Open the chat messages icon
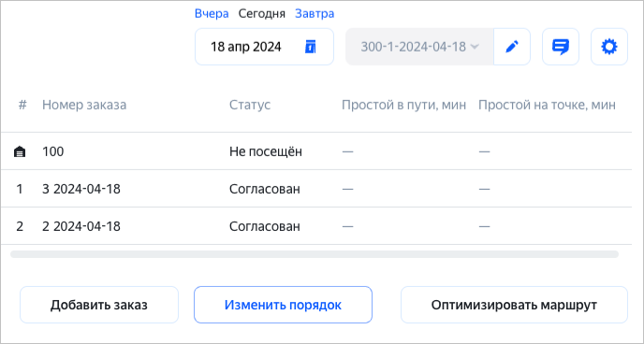The image size is (644, 344). click(560, 47)
